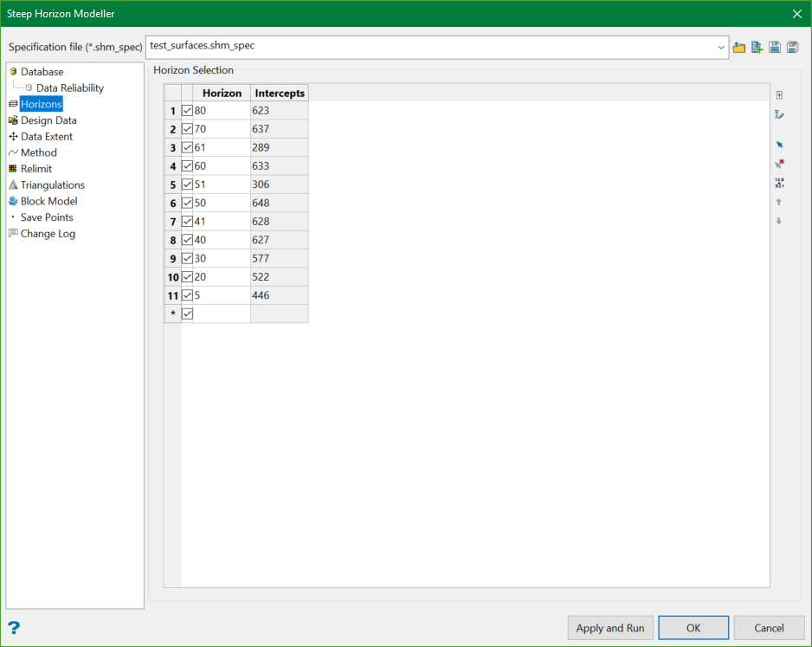Go to the Triangulations section
The image size is (812, 647).
52,184
